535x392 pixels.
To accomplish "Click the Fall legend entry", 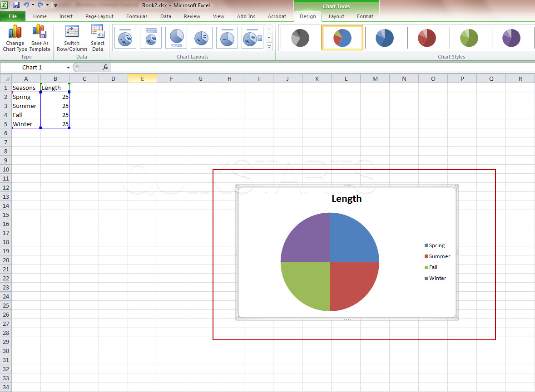I will point(431,267).
